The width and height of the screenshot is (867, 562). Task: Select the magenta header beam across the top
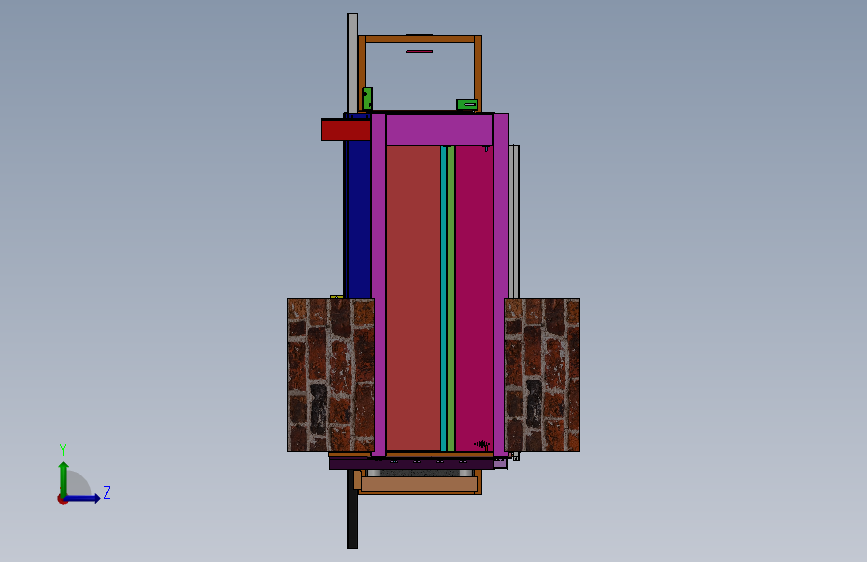coord(439,129)
